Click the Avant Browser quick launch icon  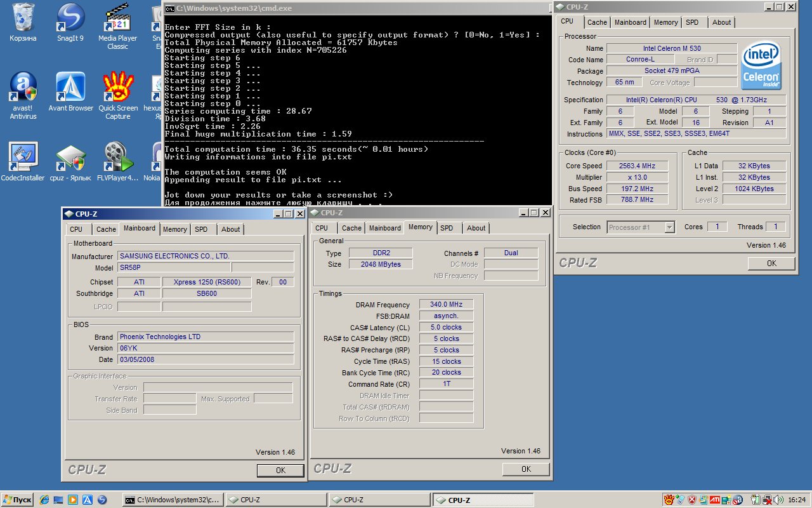(x=88, y=500)
